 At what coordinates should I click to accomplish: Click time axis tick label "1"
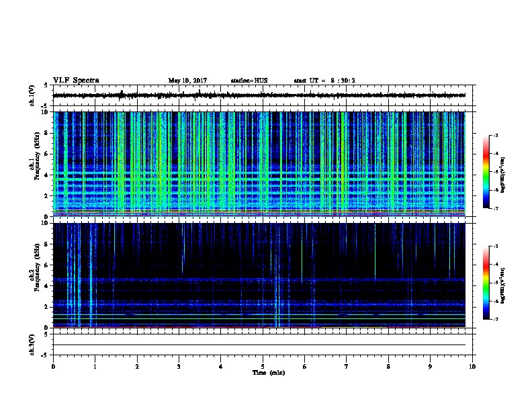[x=95, y=367]
